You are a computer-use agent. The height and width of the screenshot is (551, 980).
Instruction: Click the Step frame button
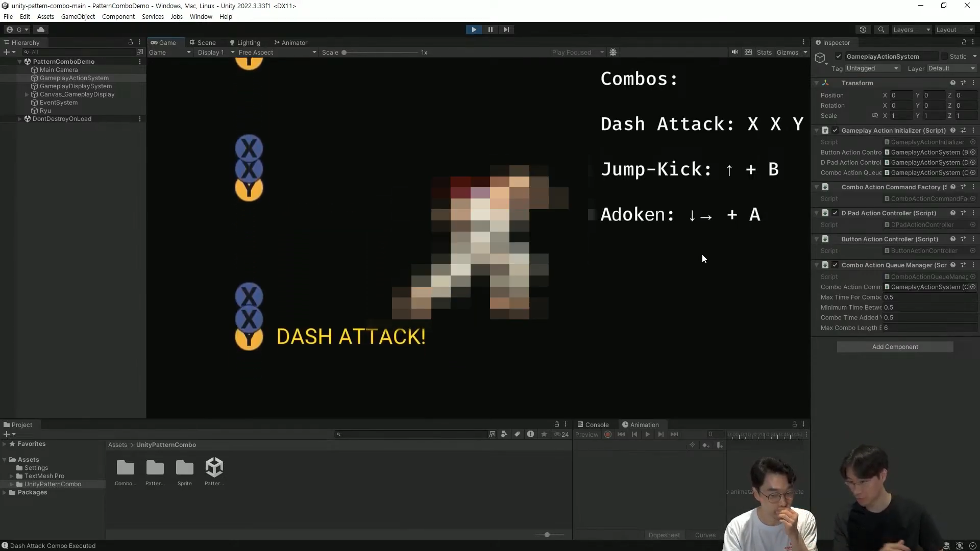(x=506, y=30)
